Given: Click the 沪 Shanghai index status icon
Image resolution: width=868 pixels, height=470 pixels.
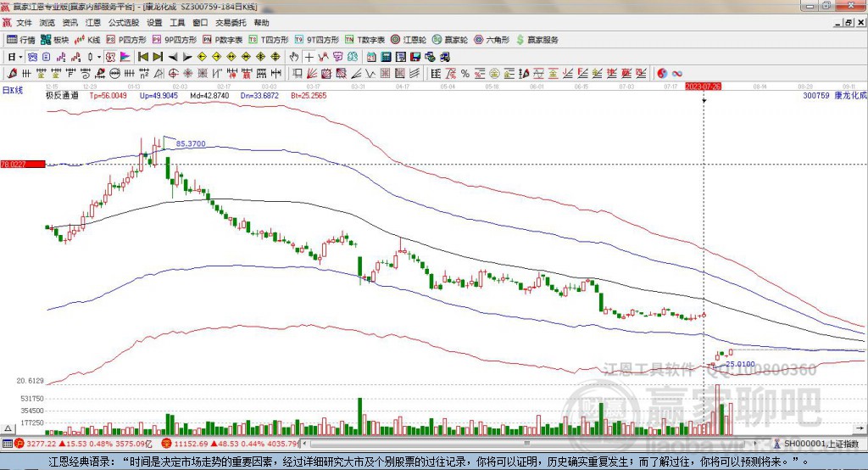Looking at the screenshot, I should [19, 444].
